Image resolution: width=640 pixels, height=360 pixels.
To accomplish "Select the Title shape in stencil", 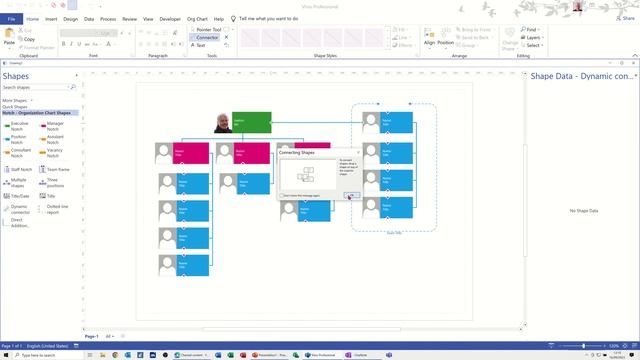I will point(47,196).
